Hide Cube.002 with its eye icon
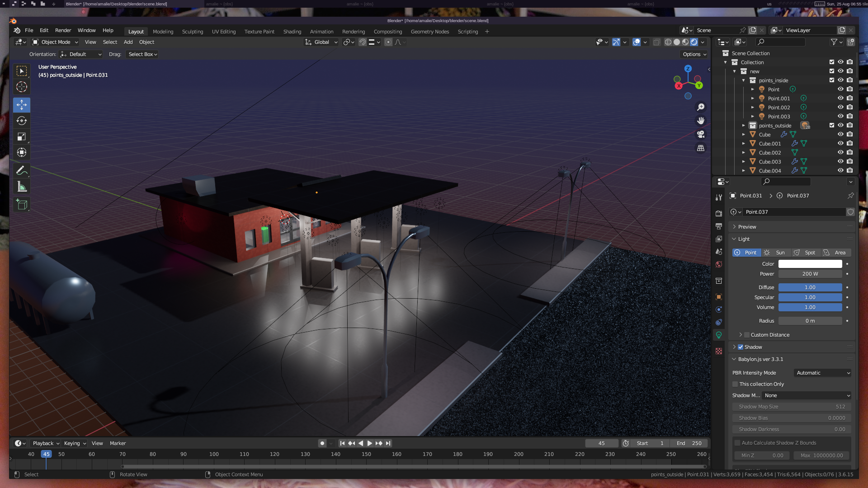Viewport: 868px width, 488px height. [840, 152]
